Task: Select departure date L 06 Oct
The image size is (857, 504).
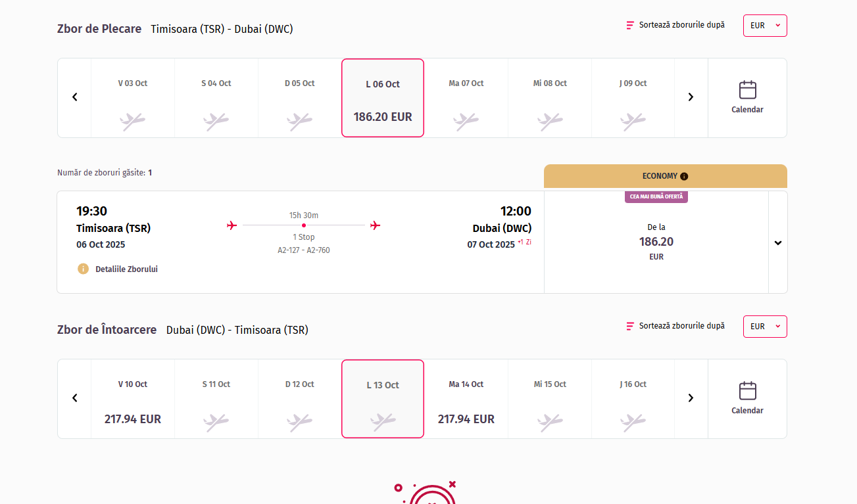Action: coord(383,98)
